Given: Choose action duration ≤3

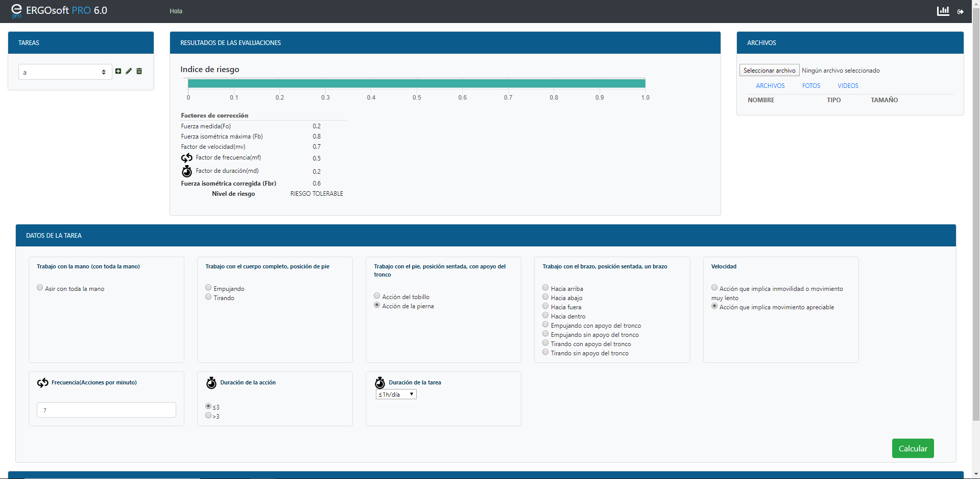Looking at the screenshot, I should coord(208,406).
